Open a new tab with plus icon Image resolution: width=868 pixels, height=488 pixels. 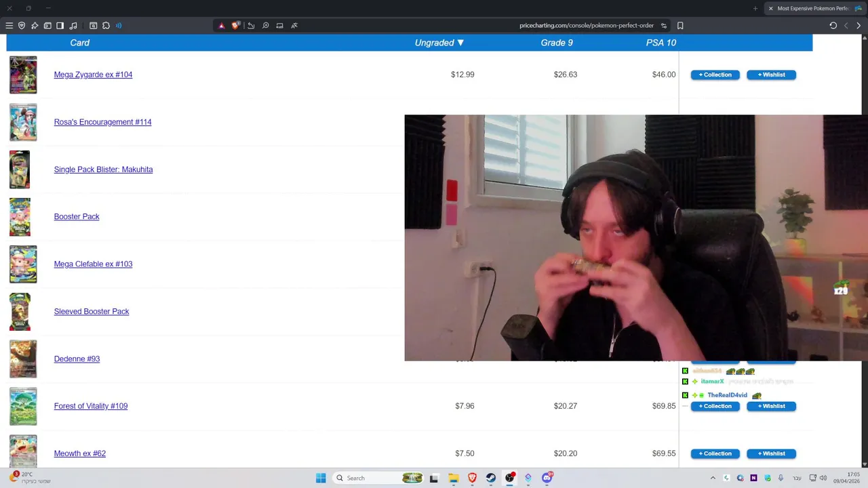click(x=755, y=8)
